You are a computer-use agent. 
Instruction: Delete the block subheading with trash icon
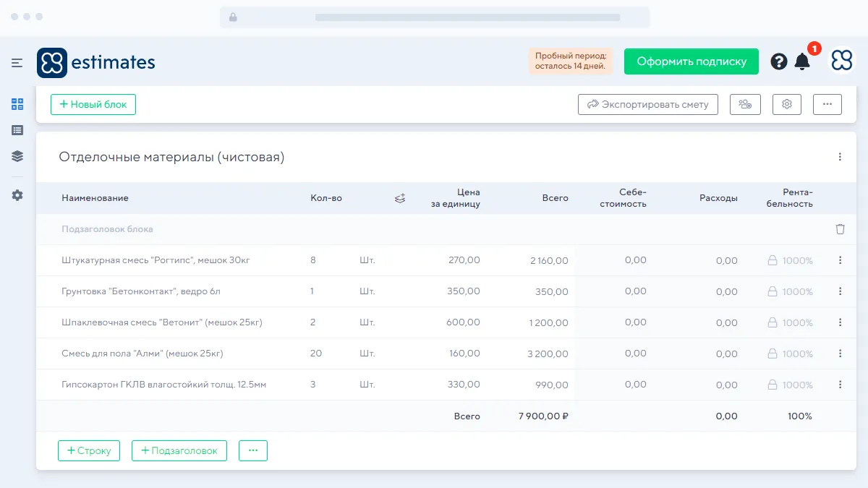pyautogui.click(x=840, y=229)
